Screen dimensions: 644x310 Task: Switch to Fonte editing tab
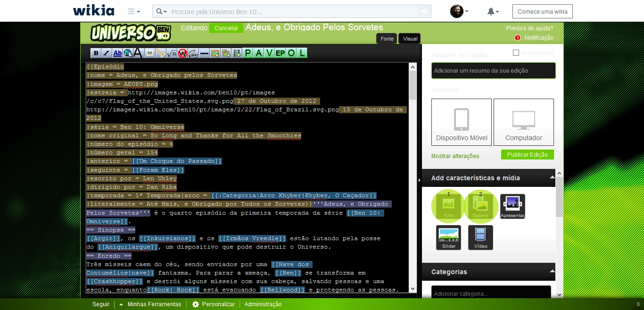click(387, 39)
